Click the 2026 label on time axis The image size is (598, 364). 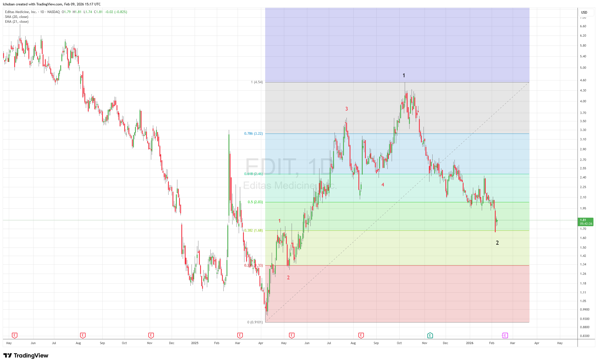click(x=470, y=343)
